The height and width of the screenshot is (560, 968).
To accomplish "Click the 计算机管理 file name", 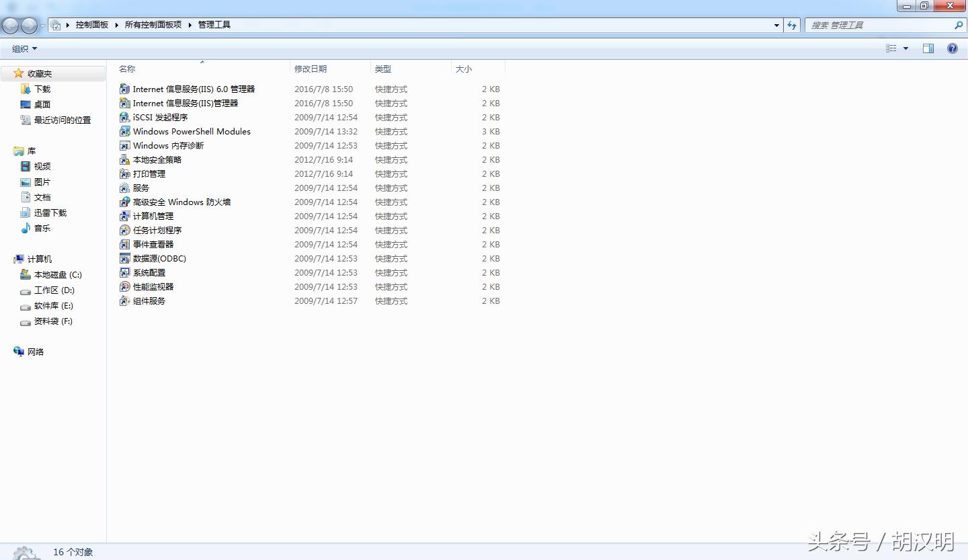I will click(x=153, y=216).
